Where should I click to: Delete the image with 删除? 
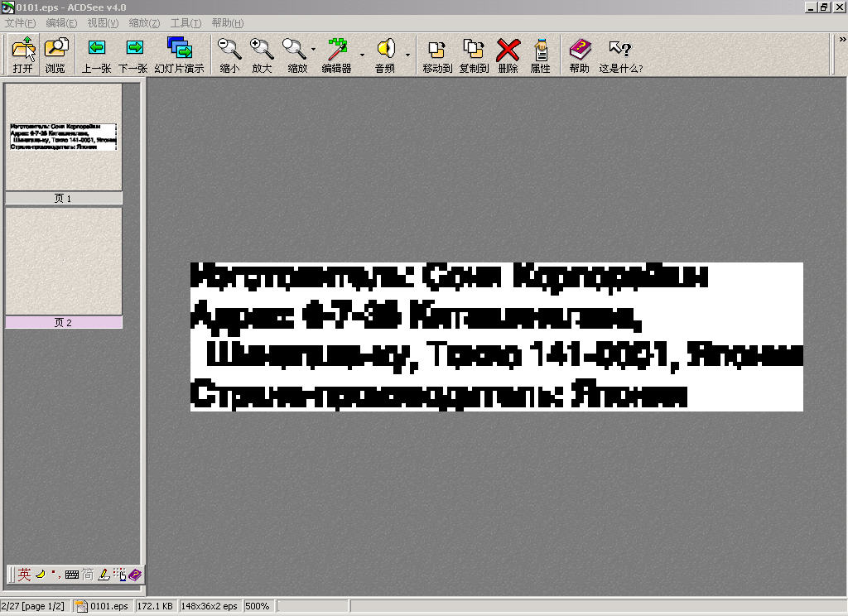point(508,55)
